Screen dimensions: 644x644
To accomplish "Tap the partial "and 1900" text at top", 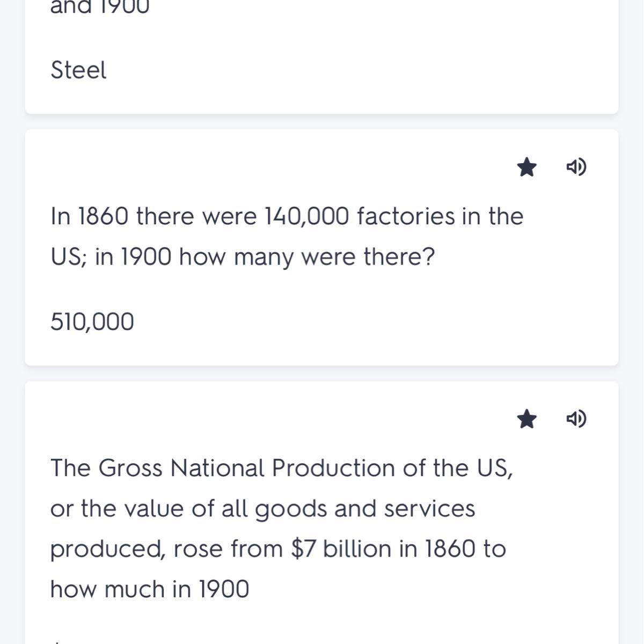I will tap(100, 8).
